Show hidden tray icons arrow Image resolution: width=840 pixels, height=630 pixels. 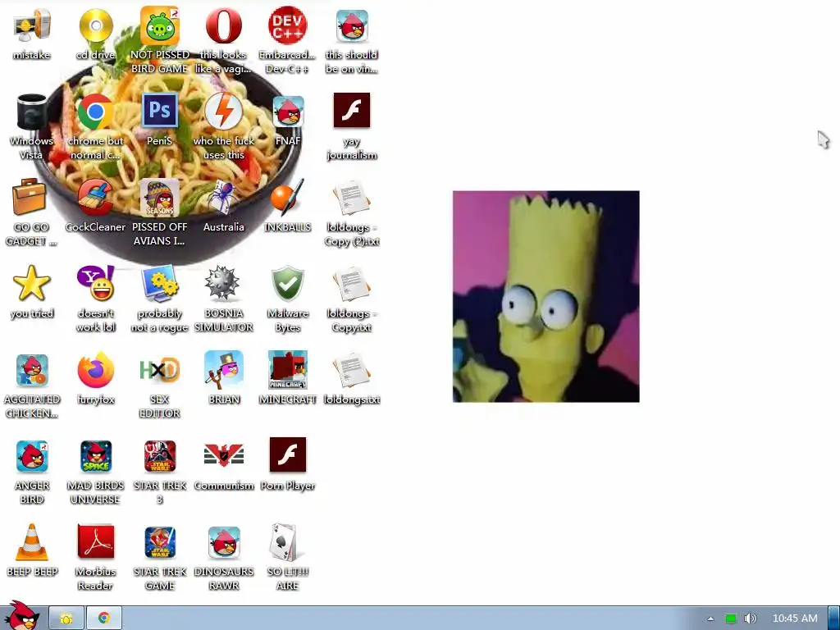coord(710,619)
